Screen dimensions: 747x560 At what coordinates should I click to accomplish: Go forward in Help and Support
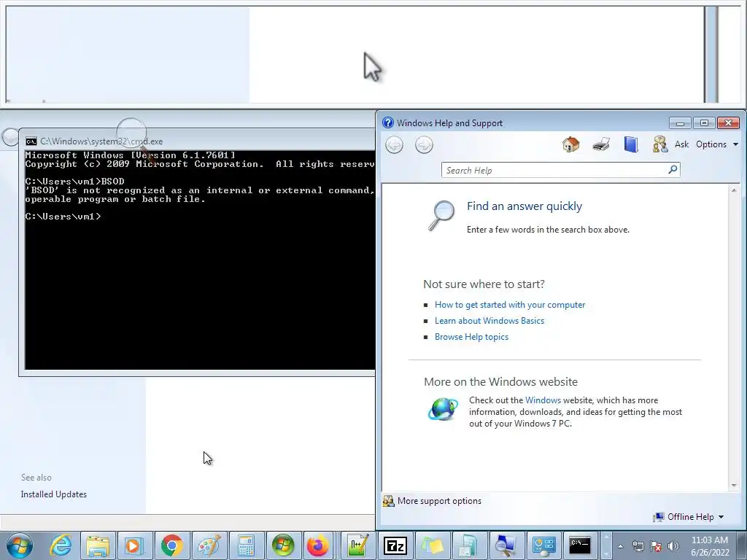click(x=424, y=145)
